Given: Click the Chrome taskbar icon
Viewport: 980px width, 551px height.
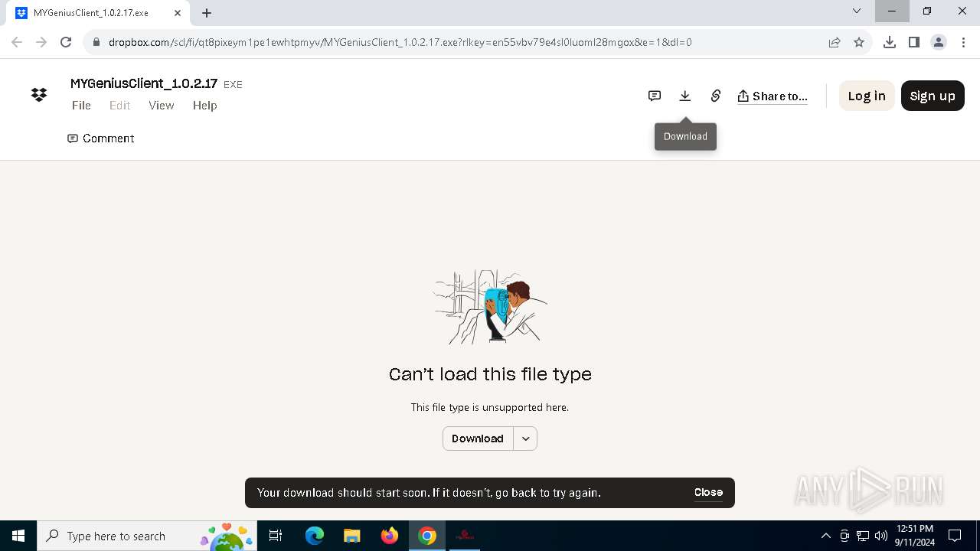Looking at the screenshot, I should (x=427, y=536).
